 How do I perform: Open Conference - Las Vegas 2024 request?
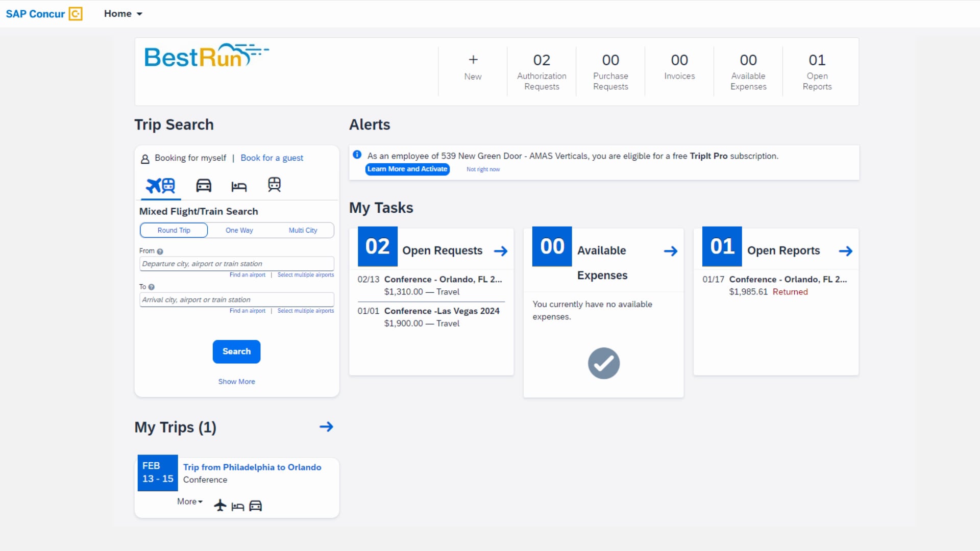[431, 317]
